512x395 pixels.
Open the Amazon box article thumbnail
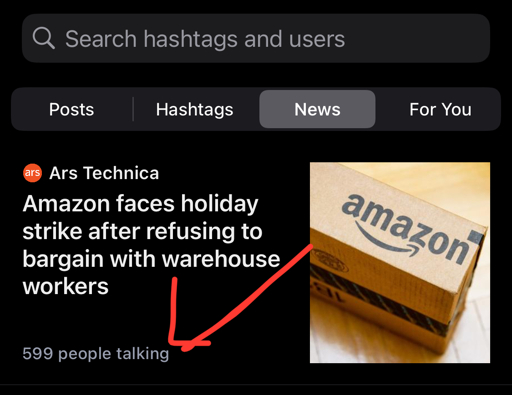click(x=400, y=262)
